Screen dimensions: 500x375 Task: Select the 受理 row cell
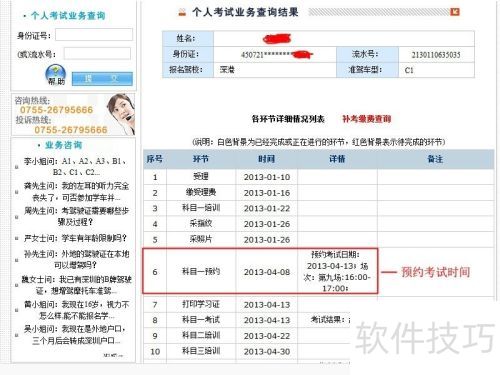point(201,177)
